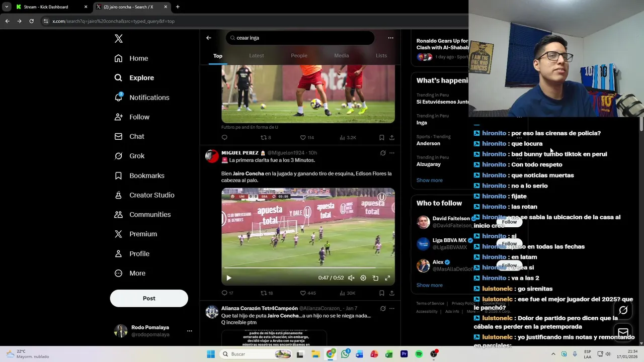644x362 pixels.
Task: Open Creator Studio in the sidebar
Action: click(x=144, y=195)
